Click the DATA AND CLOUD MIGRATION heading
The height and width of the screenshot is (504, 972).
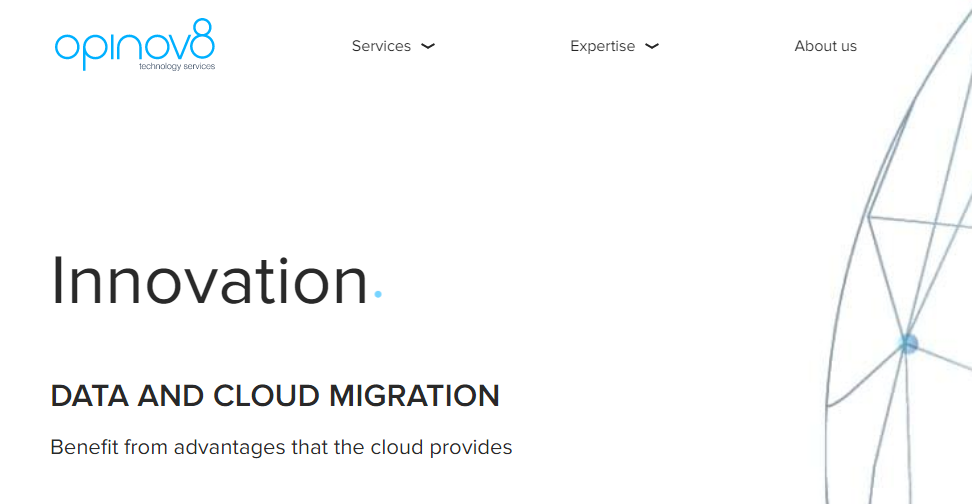275,396
